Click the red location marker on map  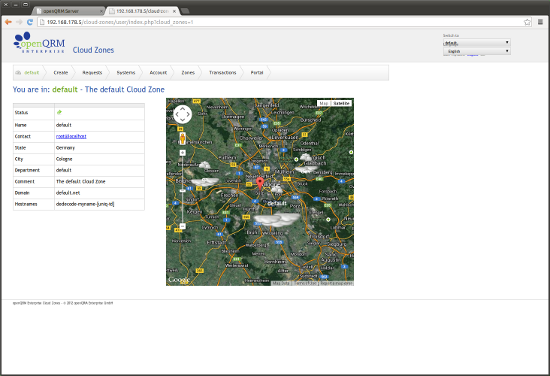pyautogui.click(x=260, y=184)
